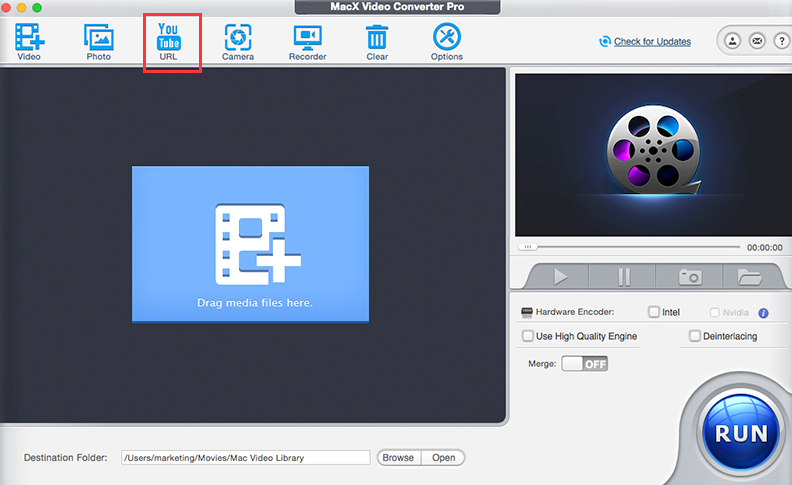Click the Destination Folder path field

(x=245, y=458)
